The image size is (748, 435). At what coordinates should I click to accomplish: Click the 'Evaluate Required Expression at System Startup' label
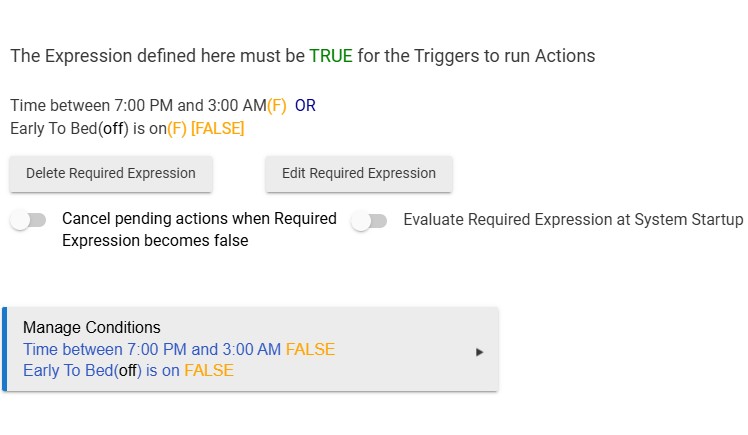tap(573, 219)
